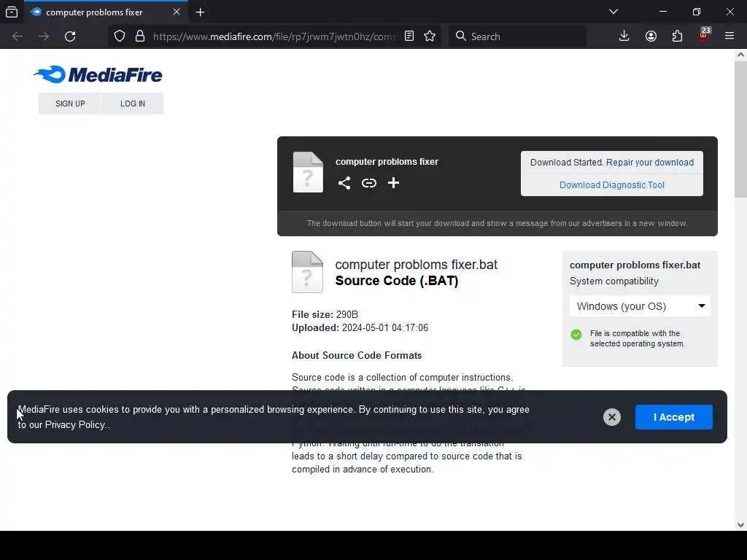The height and width of the screenshot is (560, 747).
Task: Click the 'About Source Code Formats' heading
Action: pos(356,356)
